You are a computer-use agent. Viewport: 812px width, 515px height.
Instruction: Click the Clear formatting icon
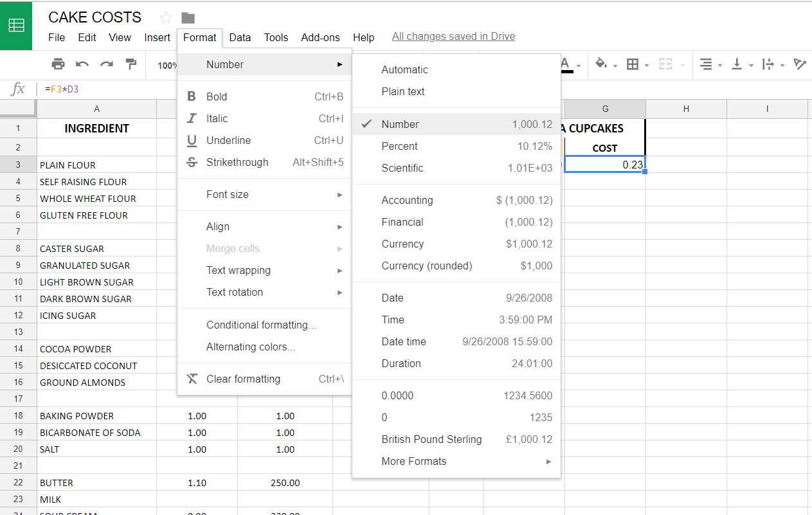pyautogui.click(x=192, y=379)
